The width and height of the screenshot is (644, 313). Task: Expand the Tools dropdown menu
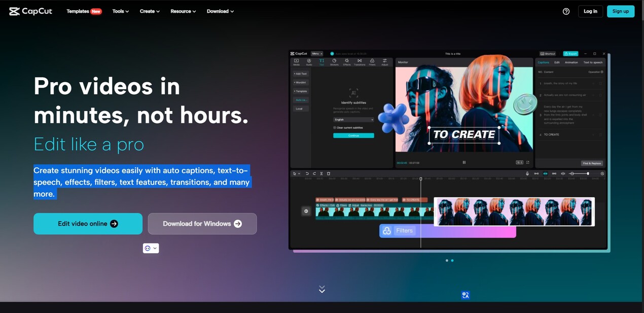click(120, 11)
